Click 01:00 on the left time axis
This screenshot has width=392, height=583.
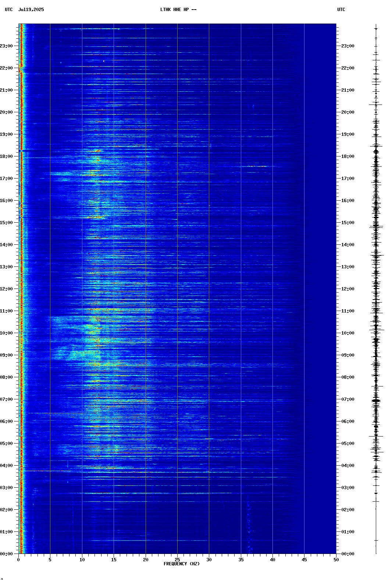click(x=6, y=532)
